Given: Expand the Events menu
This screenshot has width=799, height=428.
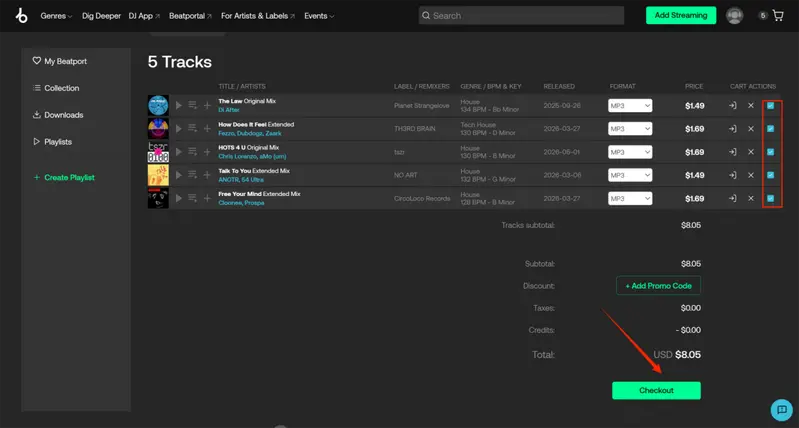Looking at the screenshot, I should [319, 16].
